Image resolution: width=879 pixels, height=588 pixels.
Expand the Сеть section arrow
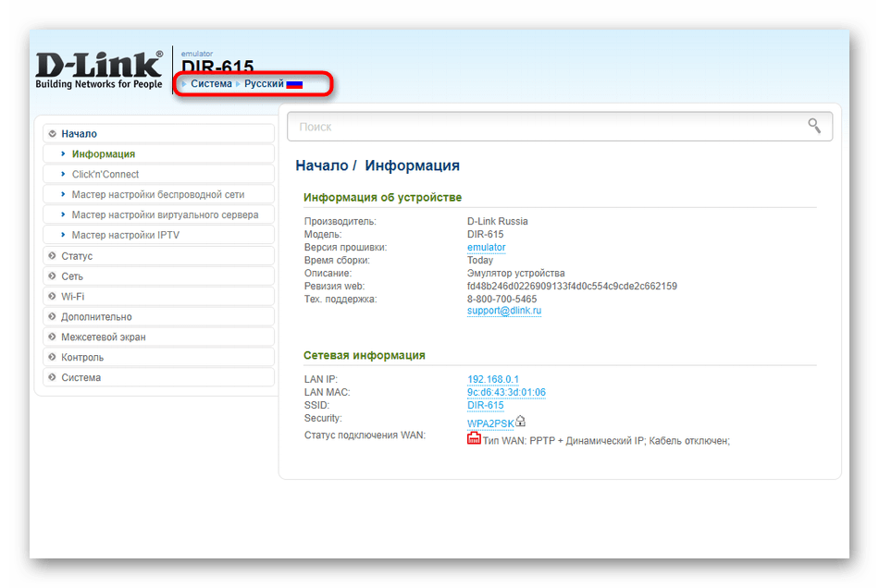(52, 276)
